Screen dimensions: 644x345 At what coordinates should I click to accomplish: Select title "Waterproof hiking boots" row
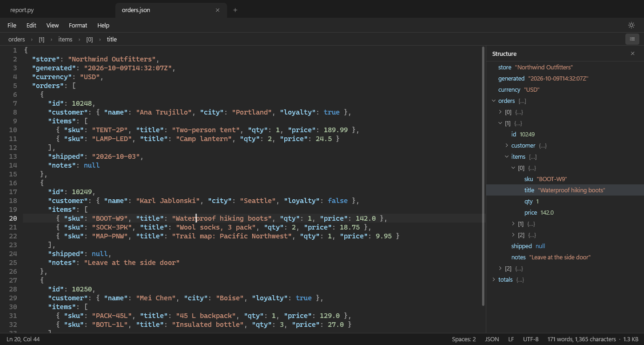click(x=565, y=190)
